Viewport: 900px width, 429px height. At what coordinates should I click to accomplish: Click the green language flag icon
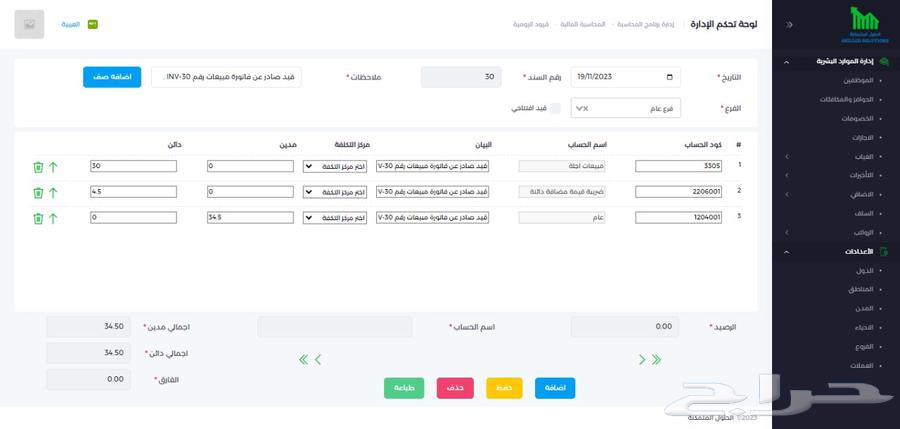point(92,24)
